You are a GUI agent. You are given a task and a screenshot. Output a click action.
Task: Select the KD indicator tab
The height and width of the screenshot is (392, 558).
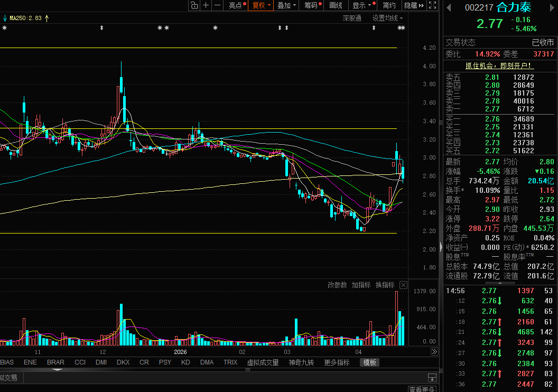coord(185,362)
